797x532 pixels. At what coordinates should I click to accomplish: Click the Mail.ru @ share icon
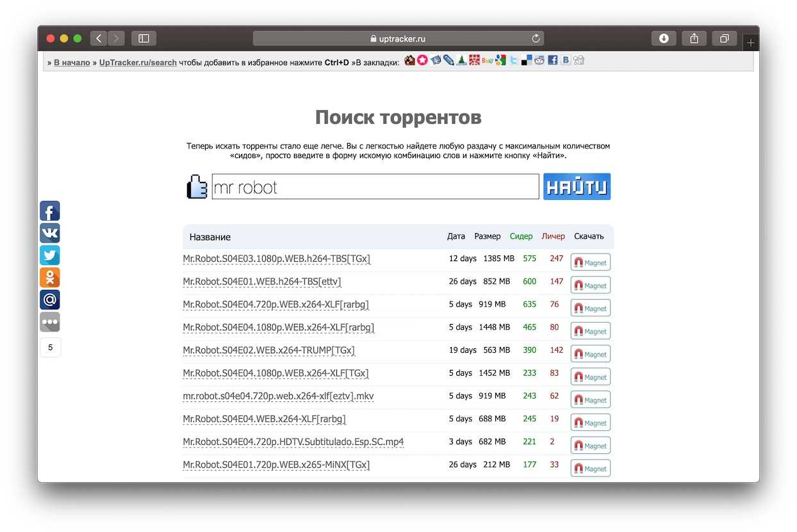[x=50, y=300]
